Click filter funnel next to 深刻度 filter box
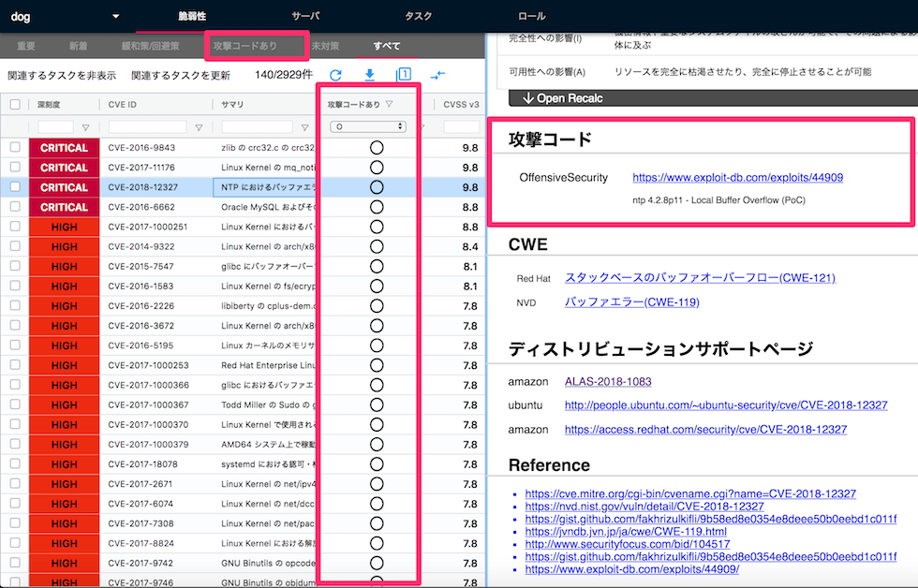Screen dimensions: 918x588 click(x=86, y=127)
